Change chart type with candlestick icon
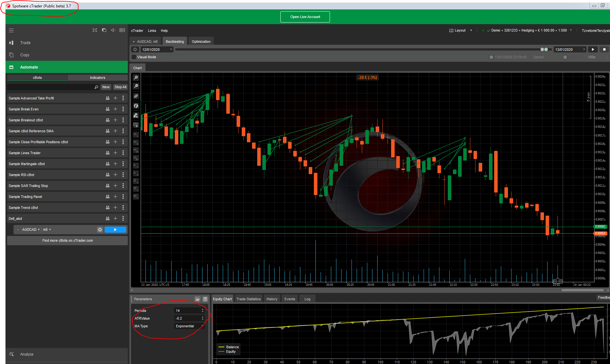 click(136, 96)
